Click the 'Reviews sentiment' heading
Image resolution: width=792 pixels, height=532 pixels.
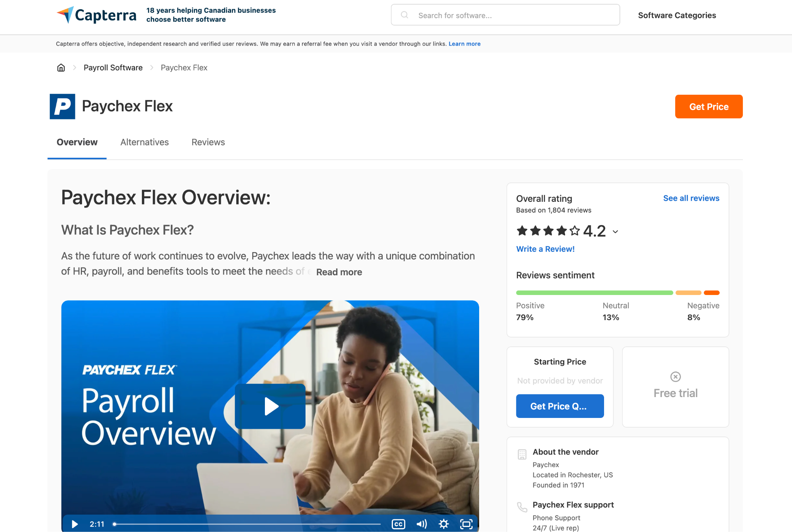coord(555,275)
